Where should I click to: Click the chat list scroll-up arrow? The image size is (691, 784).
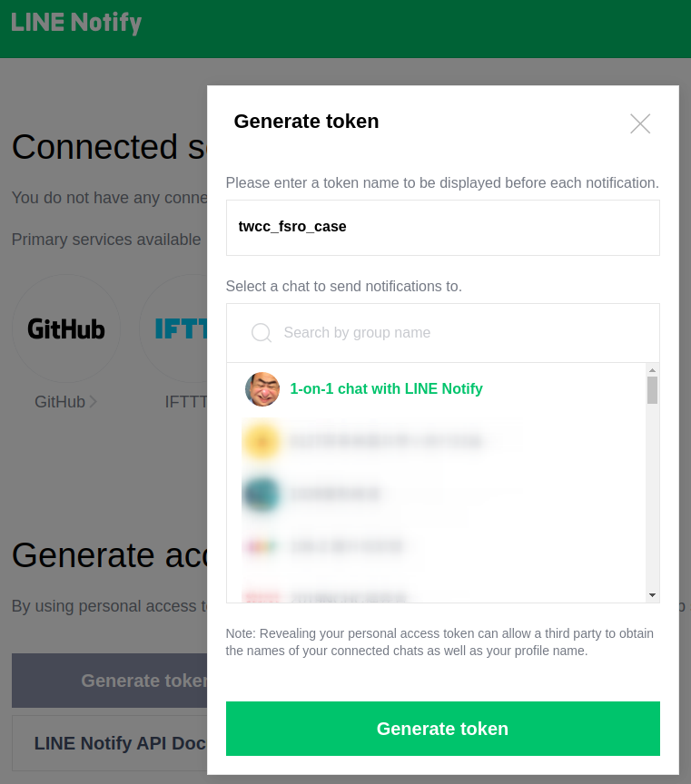click(x=652, y=370)
